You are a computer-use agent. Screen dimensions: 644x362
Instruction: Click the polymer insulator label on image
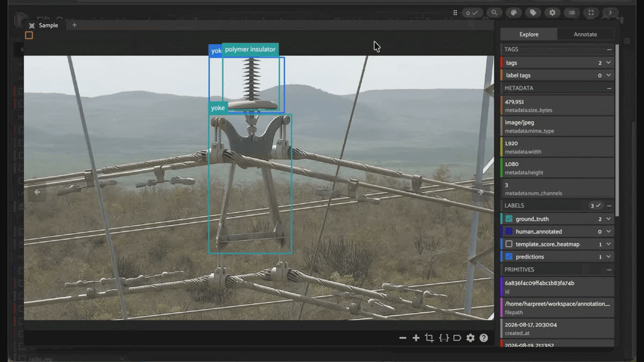[250, 49]
